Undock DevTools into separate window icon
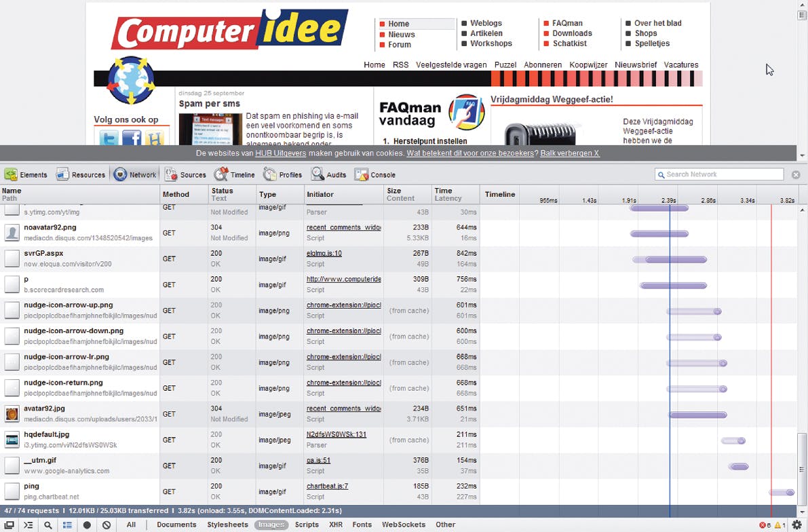 (9, 525)
